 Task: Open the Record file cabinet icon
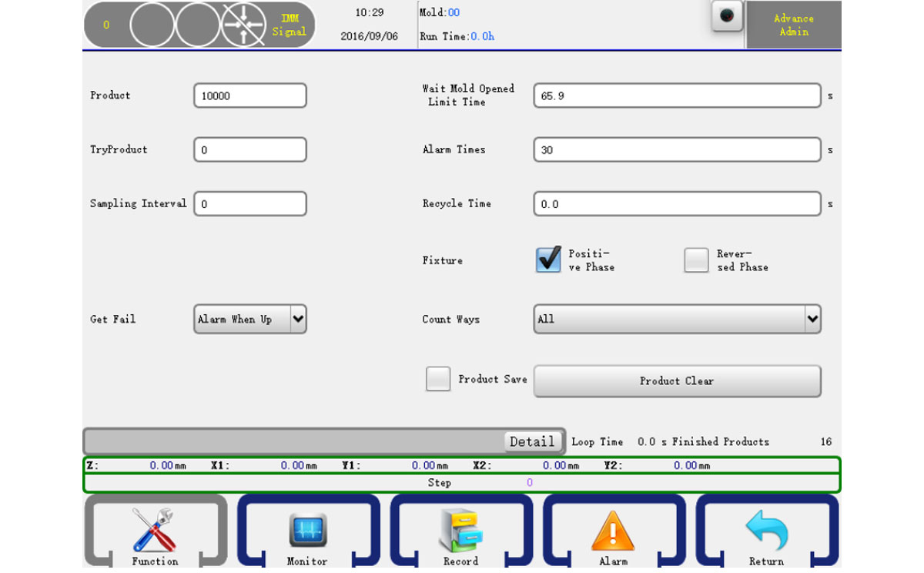click(460, 531)
